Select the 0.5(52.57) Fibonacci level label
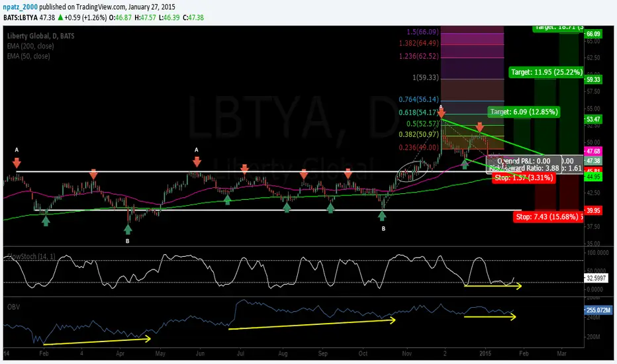The image size is (617, 364). coord(422,124)
